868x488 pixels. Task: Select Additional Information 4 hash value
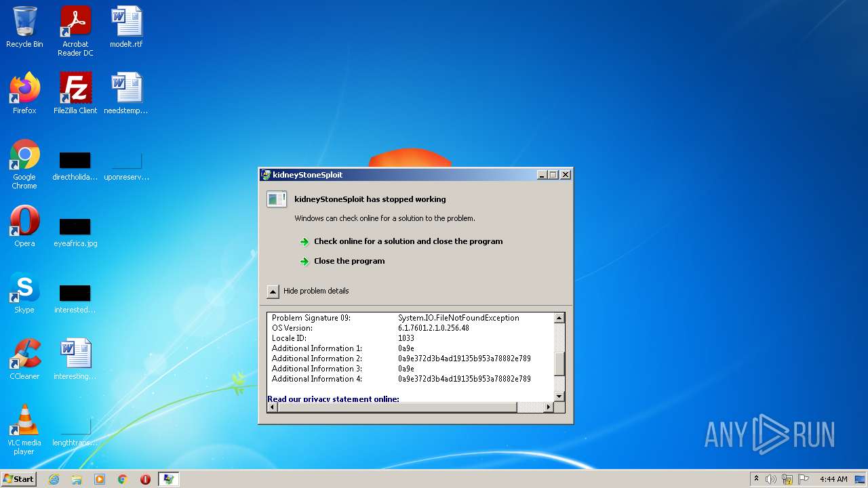(x=465, y=379)
